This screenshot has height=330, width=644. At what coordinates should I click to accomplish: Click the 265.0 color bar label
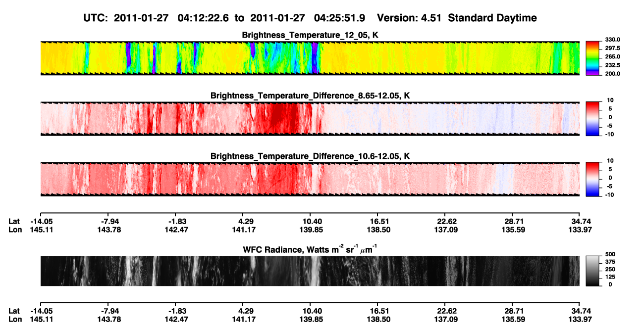click(613, 57)
